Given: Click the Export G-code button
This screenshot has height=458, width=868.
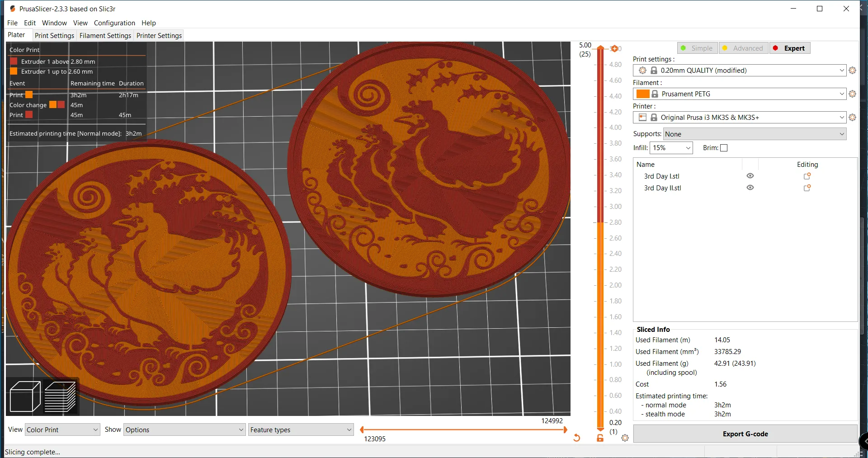Looking at the screenshot, I should pyautogui.click(x=745, y=434).
